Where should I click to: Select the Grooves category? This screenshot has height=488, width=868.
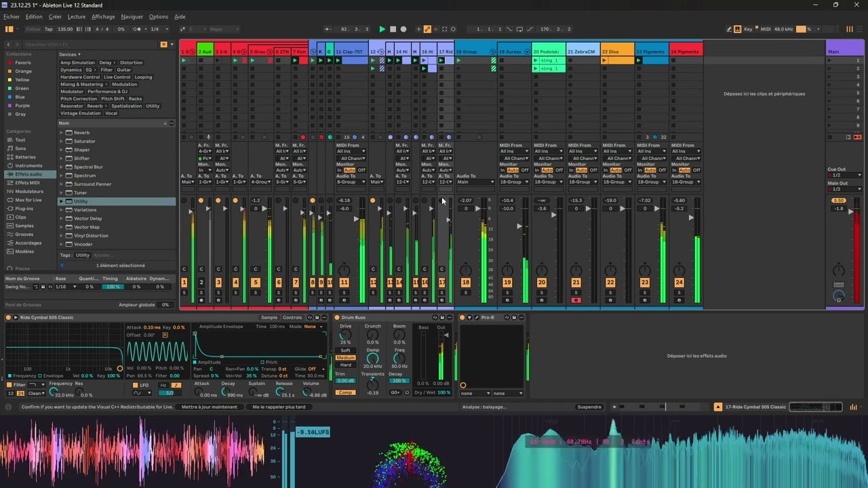(24, 235)
